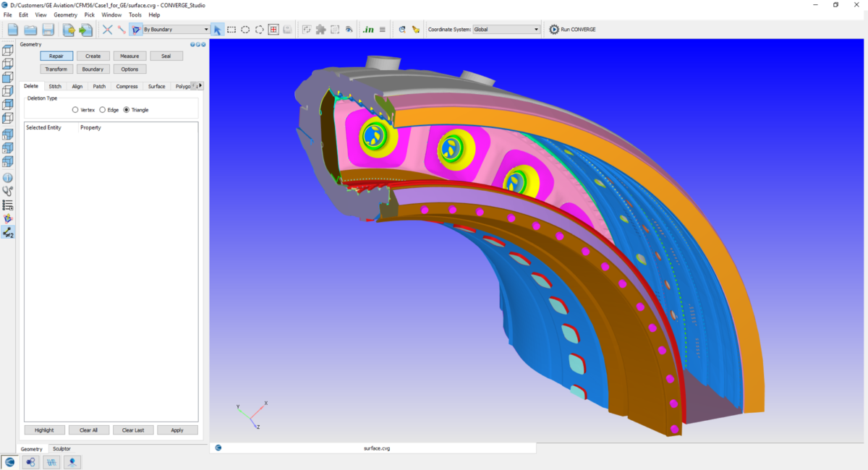This screenshot has width=868, height=470.
Task: Select the Edge deletion type
Action: pyautogui.click(x=103, y=110)
